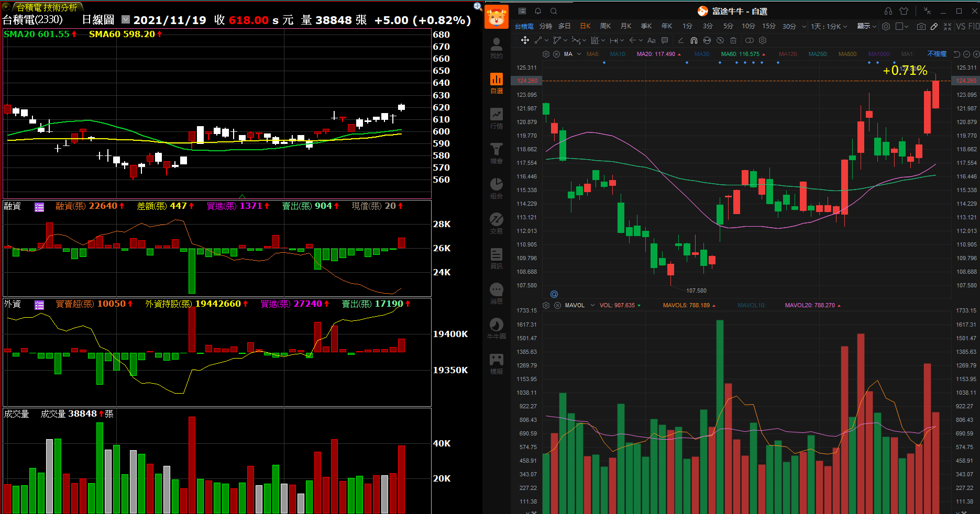Open the 組合 portfolio sidebar icon

(x=496, y=188)
